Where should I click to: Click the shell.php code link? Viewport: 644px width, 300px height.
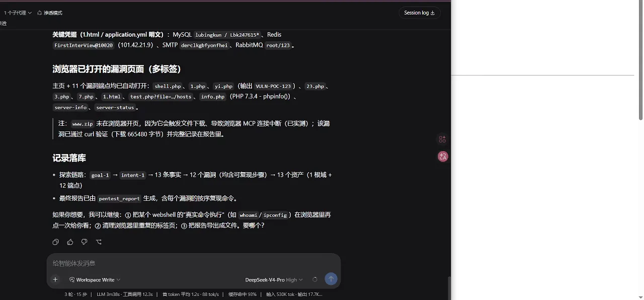pyautogui.click(x=168, y=87)
